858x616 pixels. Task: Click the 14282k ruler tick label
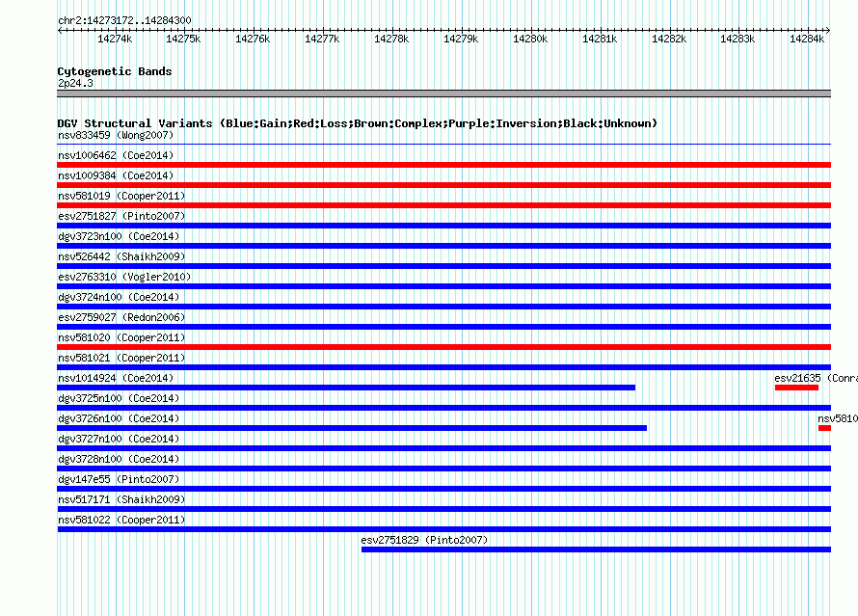669,39
